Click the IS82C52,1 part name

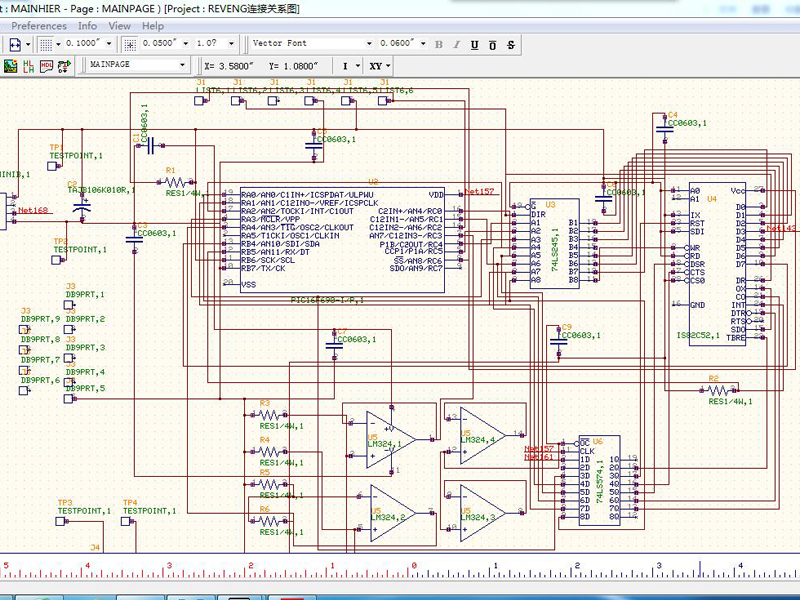point(698,335)
